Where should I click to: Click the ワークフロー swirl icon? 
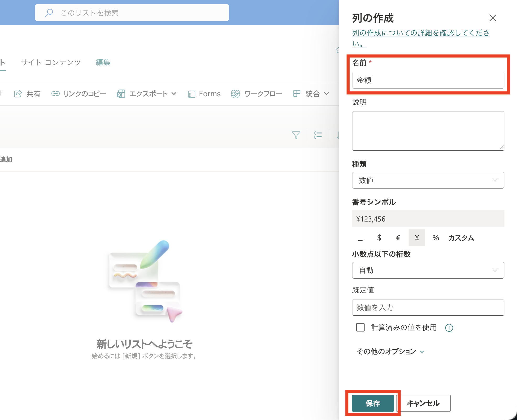[235, 94]
